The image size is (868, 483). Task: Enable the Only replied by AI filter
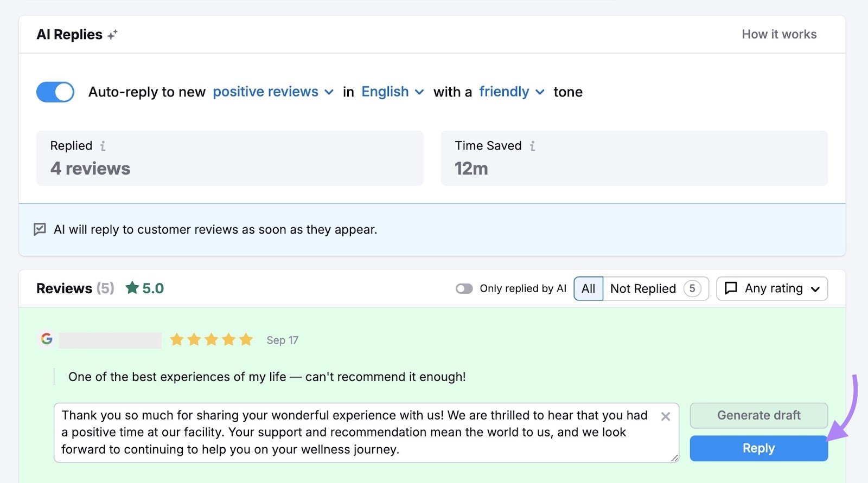click(x=465, y=289)
